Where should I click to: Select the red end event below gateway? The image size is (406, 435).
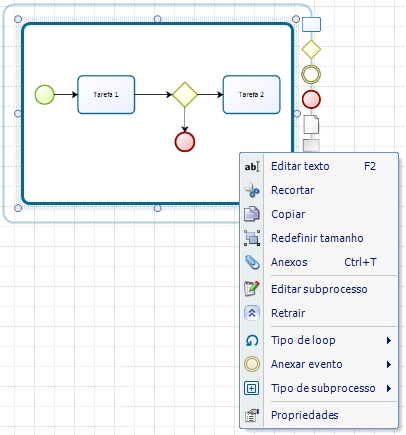click(185, 142)
